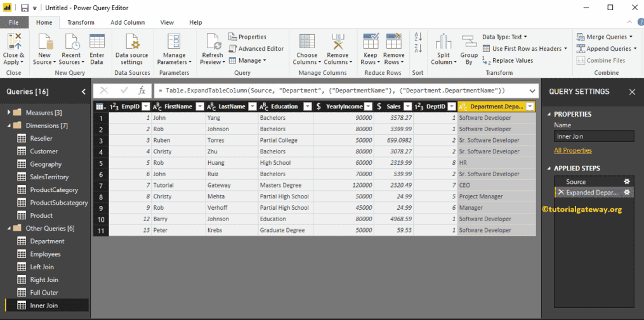This screenshot has width=644, height=320.
Task: Click the Group By icon
Action: click(469, 41)
